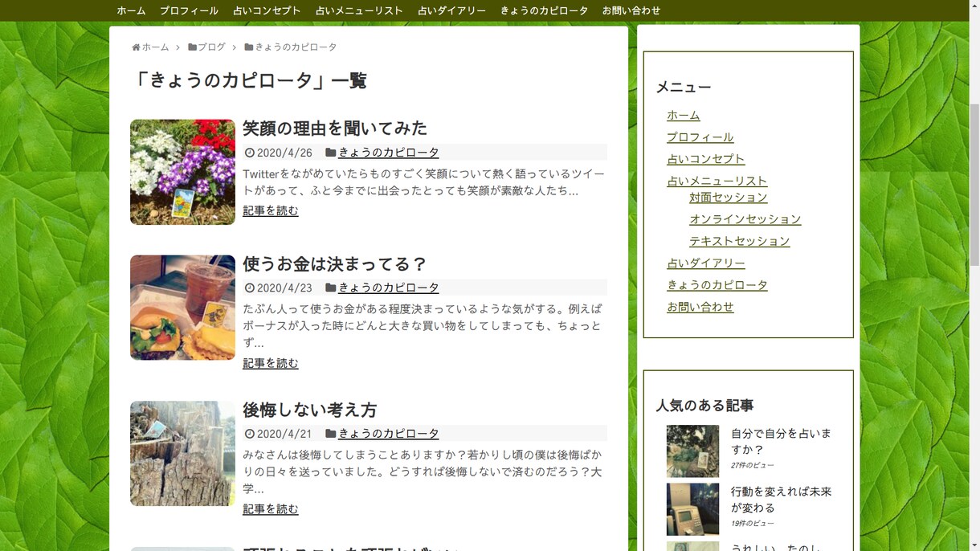
Task: Open article title 後悔しない考え方
Action: 310,410
